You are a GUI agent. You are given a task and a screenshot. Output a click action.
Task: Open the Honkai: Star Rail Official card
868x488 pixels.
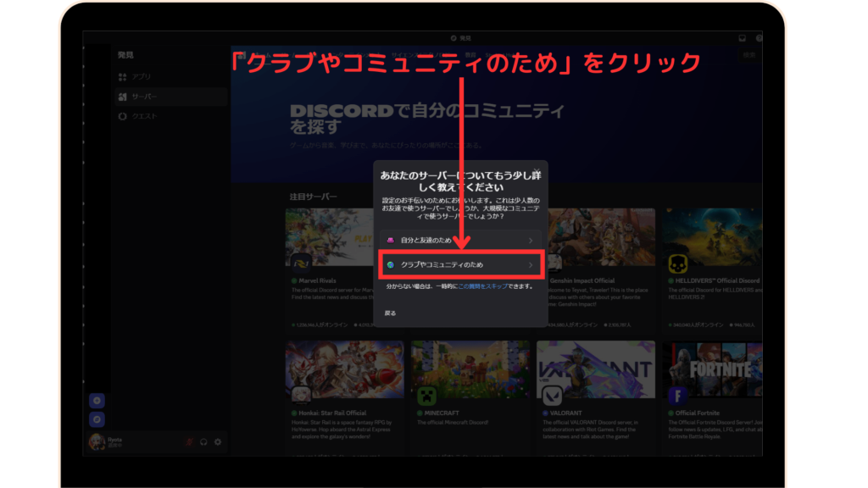345,398
